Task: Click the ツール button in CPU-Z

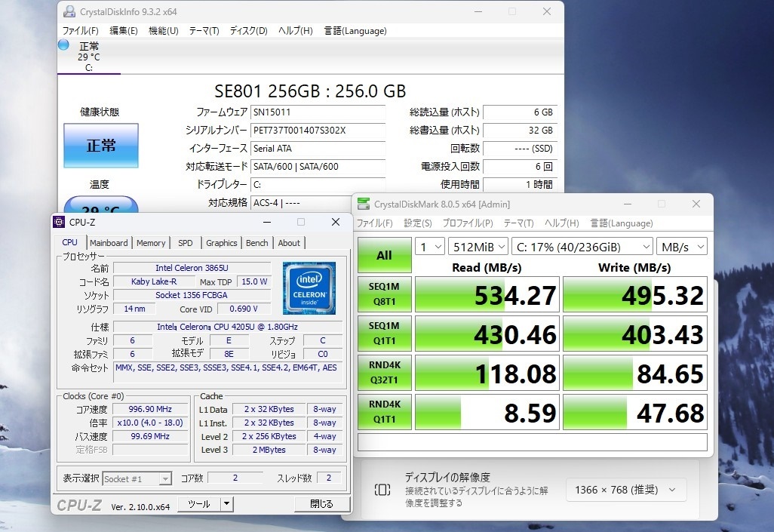Action: (x=199, y=504)
